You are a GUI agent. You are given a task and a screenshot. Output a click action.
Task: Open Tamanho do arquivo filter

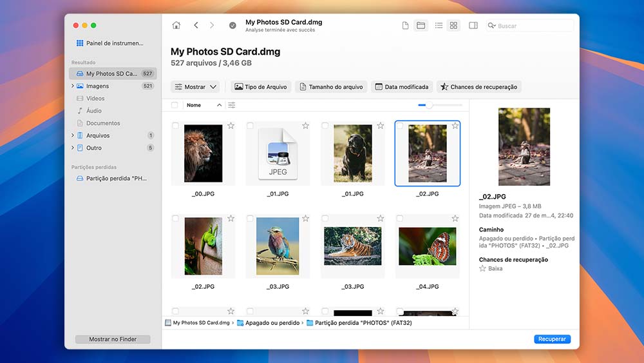click(x=331, y=87)
